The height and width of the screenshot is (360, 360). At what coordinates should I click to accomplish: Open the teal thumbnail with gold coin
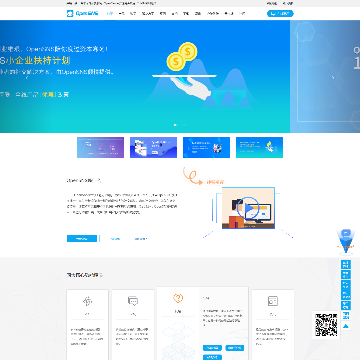click(x=259, y=147)
